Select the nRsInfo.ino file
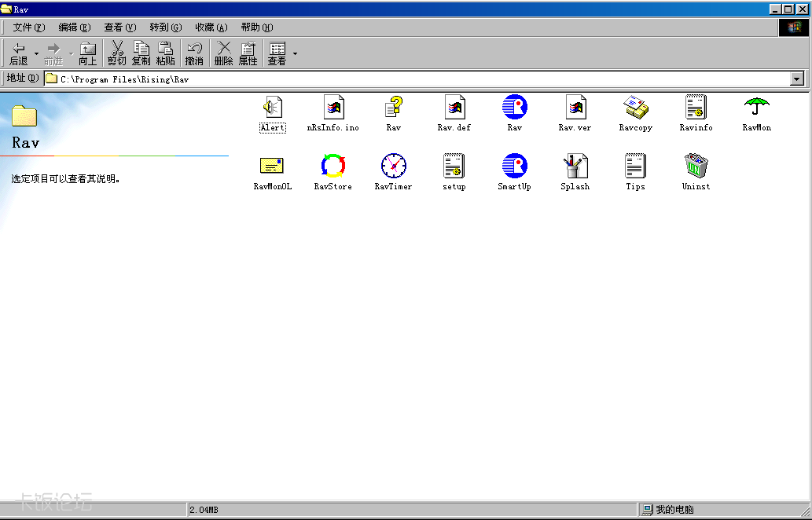 (333, 108)
